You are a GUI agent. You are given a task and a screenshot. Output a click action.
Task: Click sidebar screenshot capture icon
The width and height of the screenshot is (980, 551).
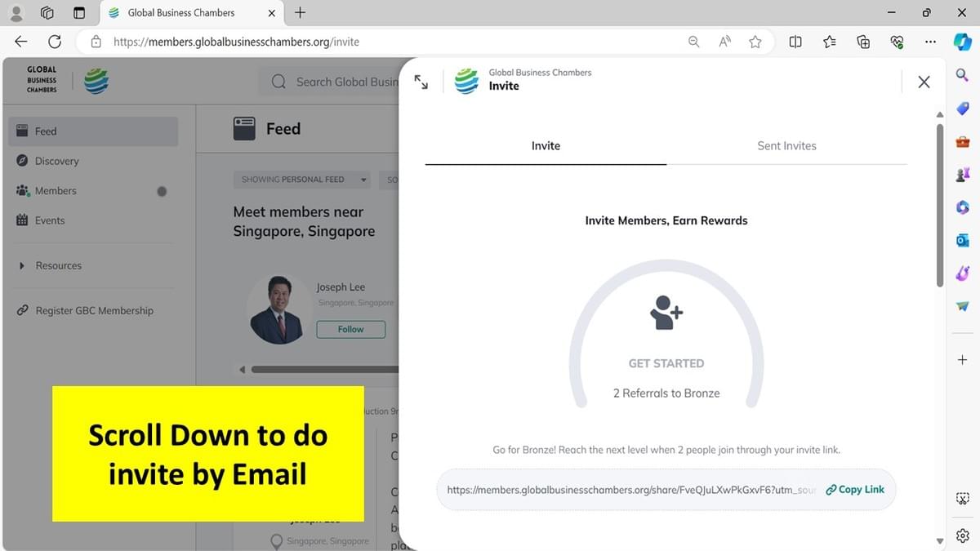[962, 499]
